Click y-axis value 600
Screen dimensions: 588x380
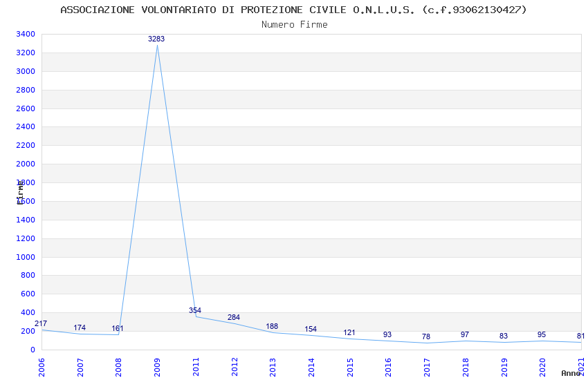(x=28, y=294)
